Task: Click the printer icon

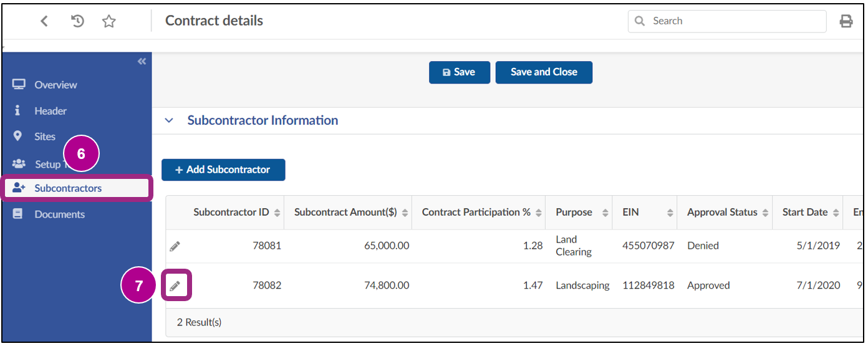Action: click(x=846, y=21)
